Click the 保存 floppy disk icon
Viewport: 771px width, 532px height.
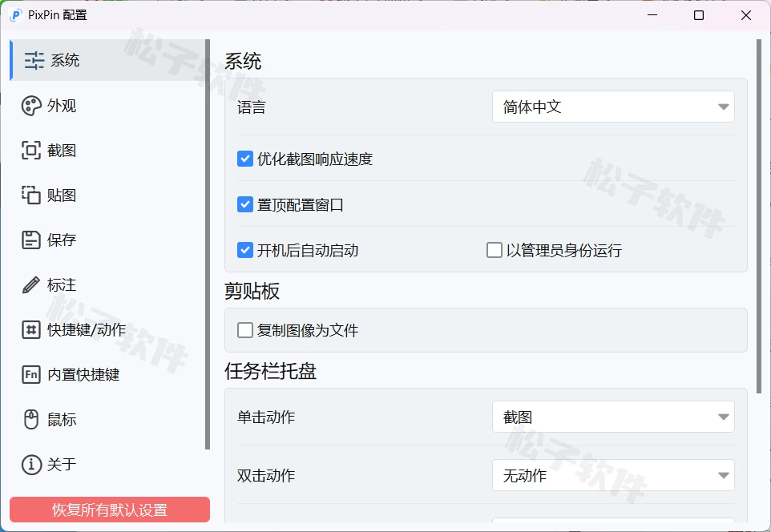[31, 240]
